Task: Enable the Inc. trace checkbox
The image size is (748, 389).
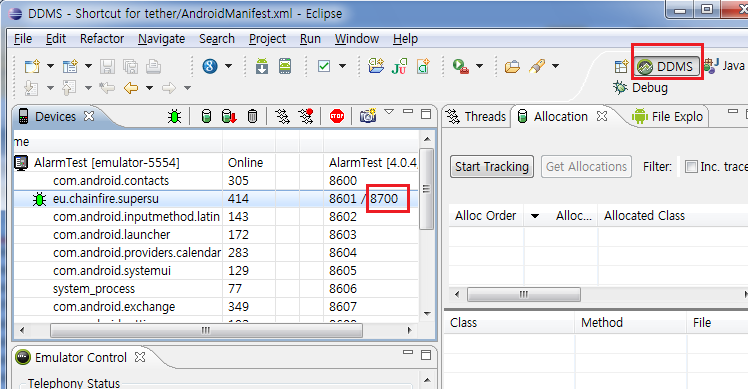Action: tap(691, 167)
